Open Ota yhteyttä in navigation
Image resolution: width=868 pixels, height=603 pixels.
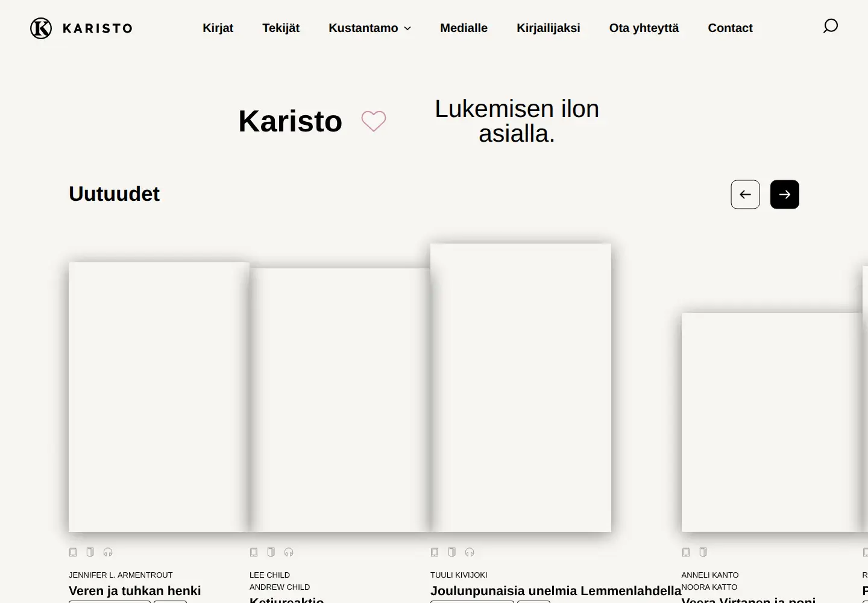(x=644, y=28)
